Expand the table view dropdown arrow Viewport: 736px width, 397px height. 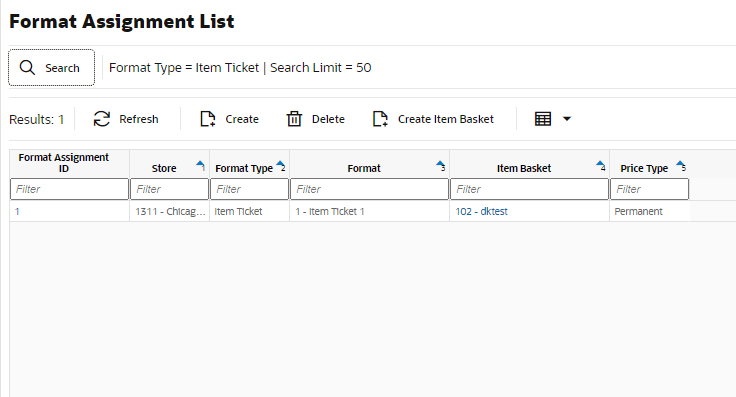[567, 119]
